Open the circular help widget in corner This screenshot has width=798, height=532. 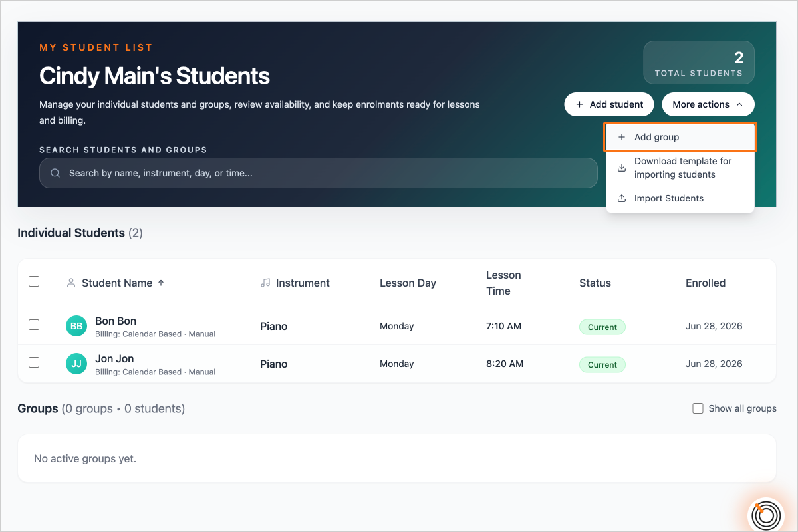(x=766, y=515)
